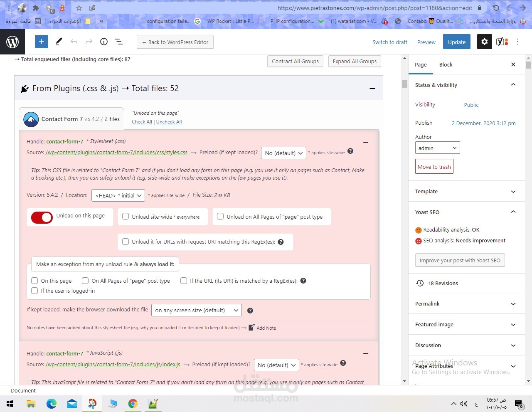Collapse the From Plugins group
532x412 pixels.
coord(372,88)
